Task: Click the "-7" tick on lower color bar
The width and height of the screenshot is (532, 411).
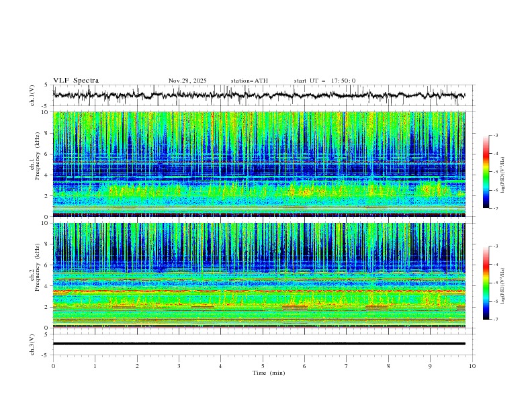Action: [x=496, y=319]
